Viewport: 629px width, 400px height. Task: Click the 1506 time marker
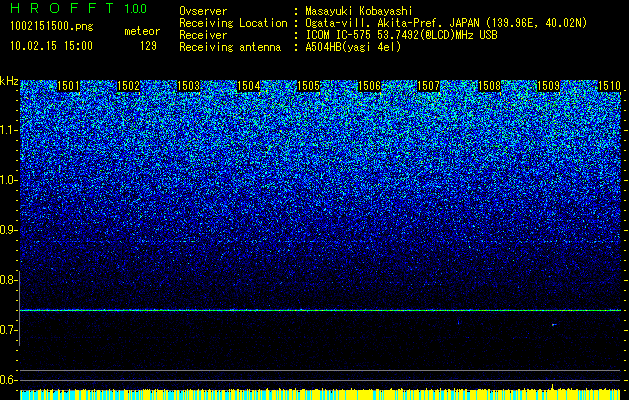(x=369, y=86)
